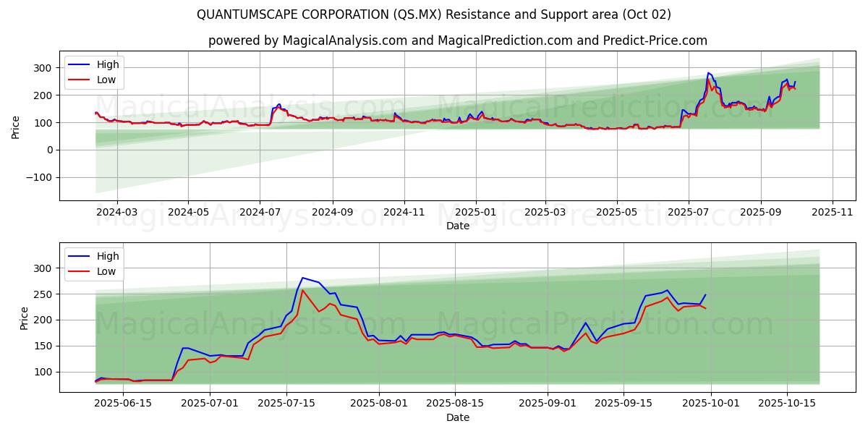Click the July peak of bottom High line
The image size is (868, 434).
coord(302,278)
